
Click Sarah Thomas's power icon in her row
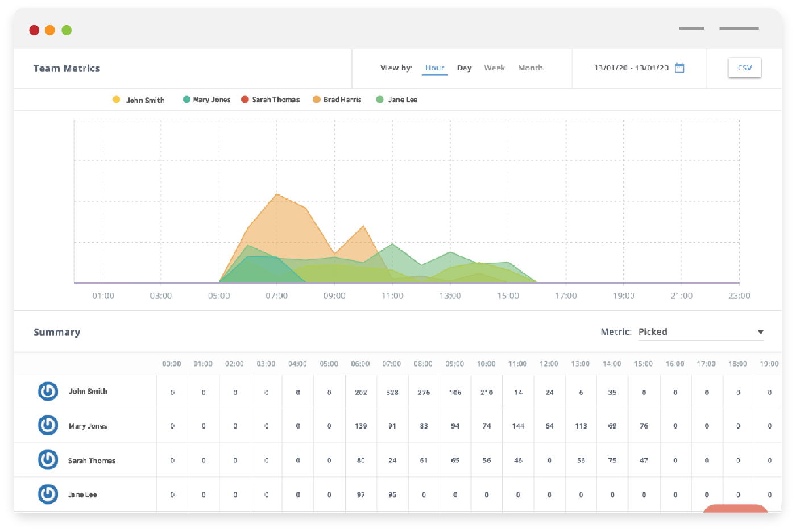pyautogui.click(x=48, y=460)
